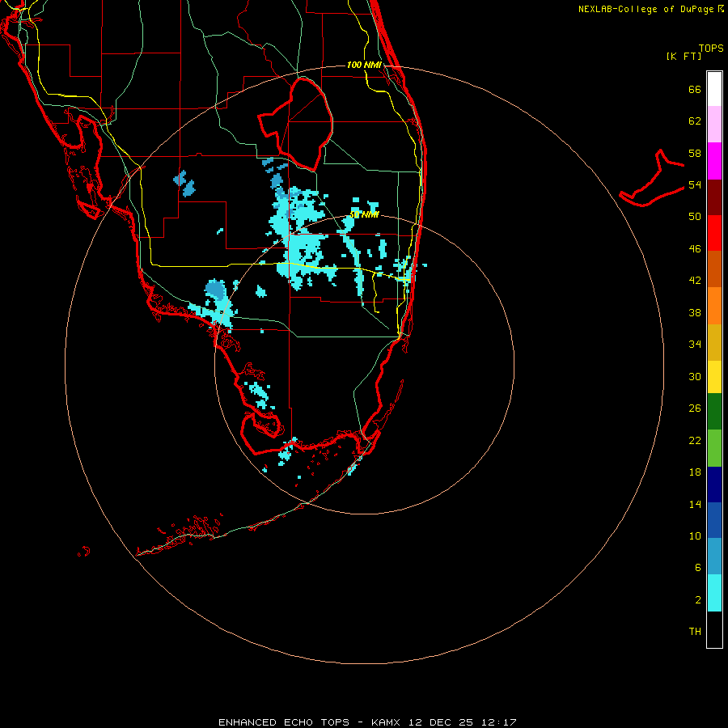This screenshot has height=728, width=728.
Task: Click the 12:17 timestamp
Action: pyautogui.click(x=497, y=722)
